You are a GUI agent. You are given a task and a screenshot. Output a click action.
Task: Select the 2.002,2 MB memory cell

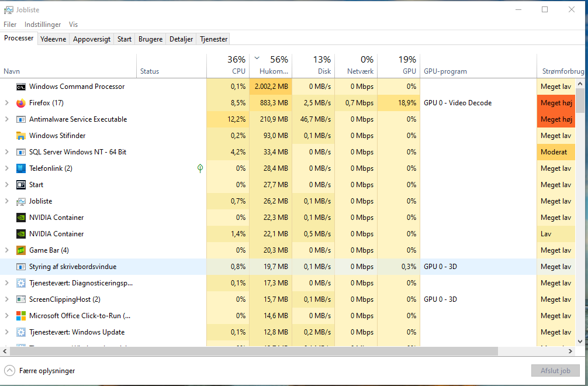pyautogui.click(x=271, y=87)
